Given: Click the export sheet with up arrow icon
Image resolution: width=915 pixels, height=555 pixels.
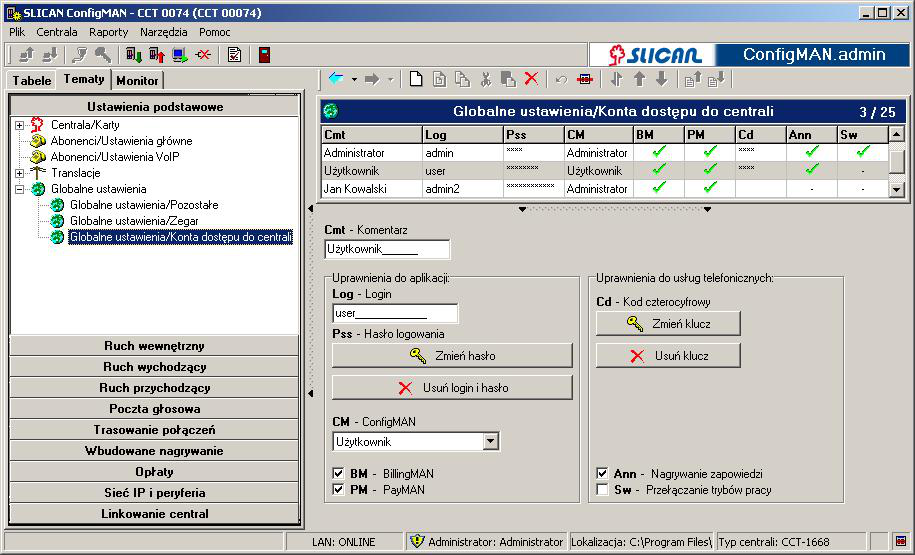Looking at the screenshot, I should point(693,79).
